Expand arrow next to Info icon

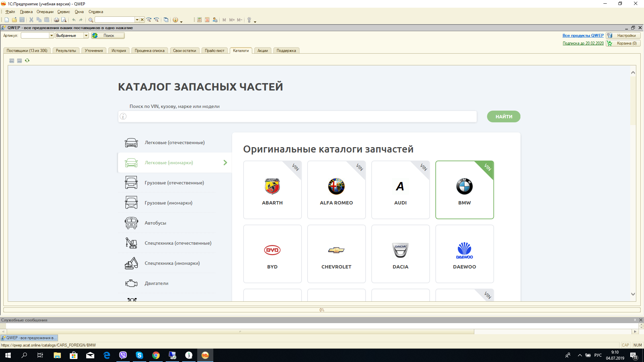181,21
